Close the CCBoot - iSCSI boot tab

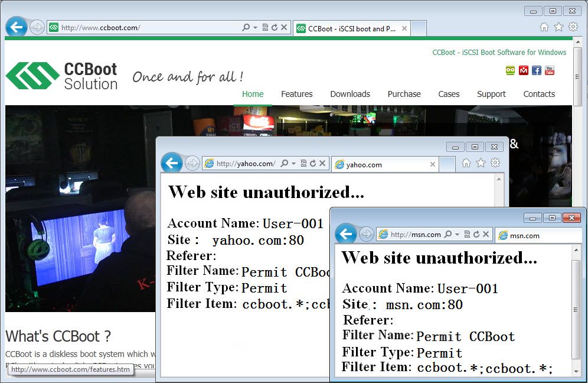(x=404, y=28)
